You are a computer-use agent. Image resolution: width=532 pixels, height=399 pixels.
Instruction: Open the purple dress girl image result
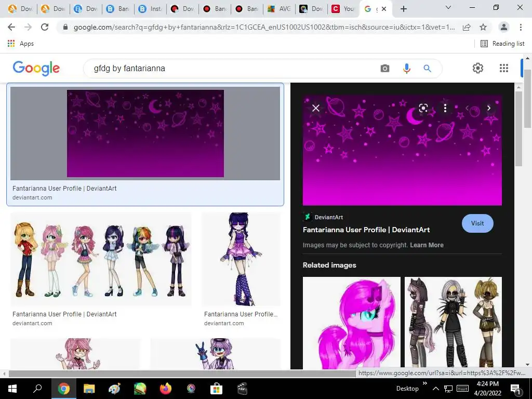click(241, 259)
